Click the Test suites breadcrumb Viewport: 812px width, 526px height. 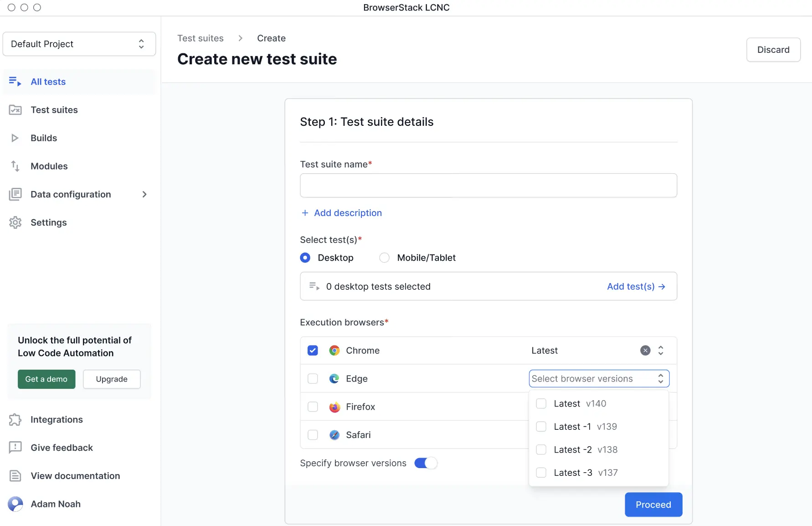point(200,38)
